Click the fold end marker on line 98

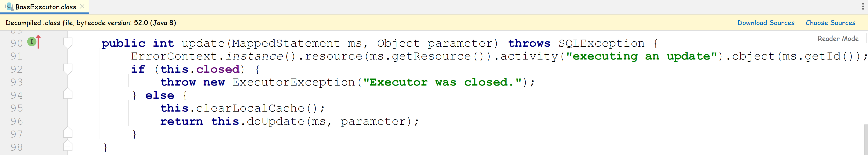coord(68,146)
